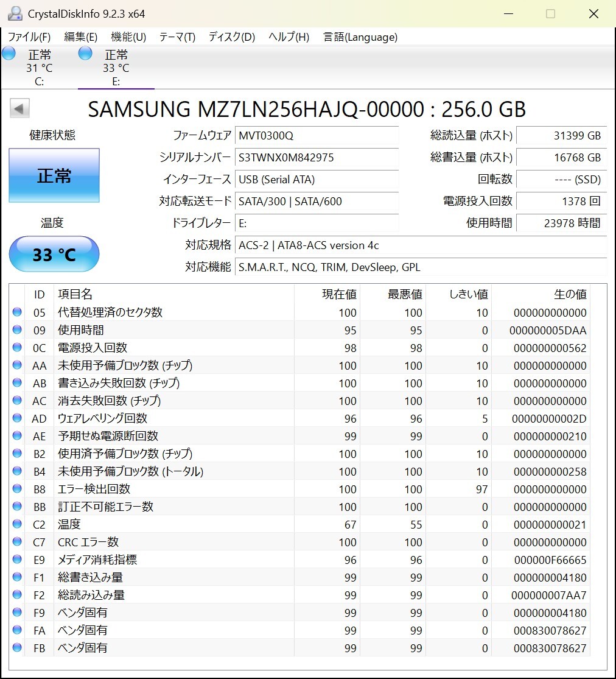Click the 正常 health status button
The height and width of the screenshot is (679, 616).
pyautogui.click(x=54, y=175)
